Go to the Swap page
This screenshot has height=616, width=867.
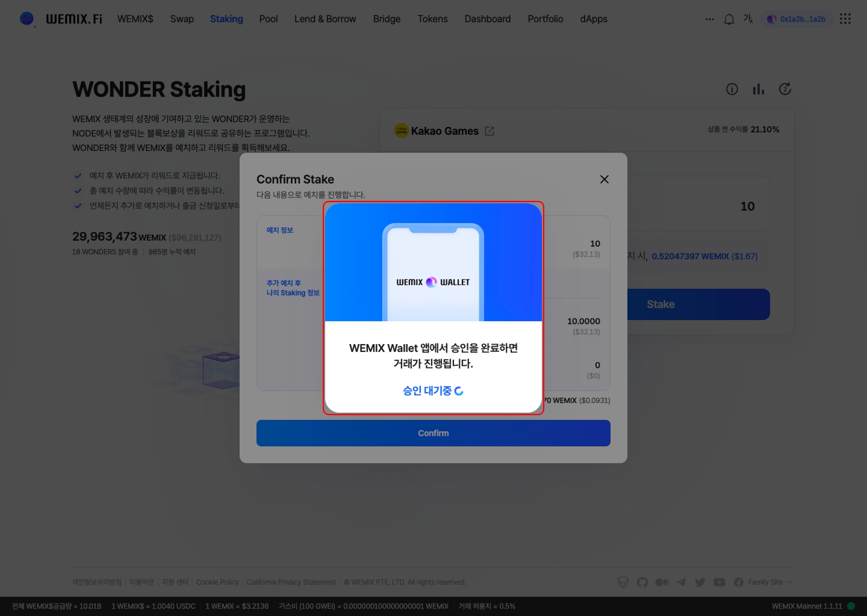tap(182, 19)
